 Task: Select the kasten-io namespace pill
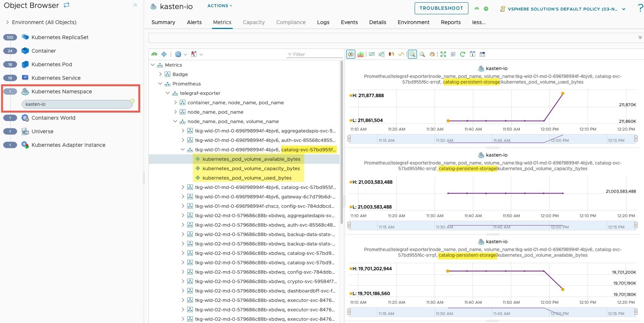coord(77,104)
